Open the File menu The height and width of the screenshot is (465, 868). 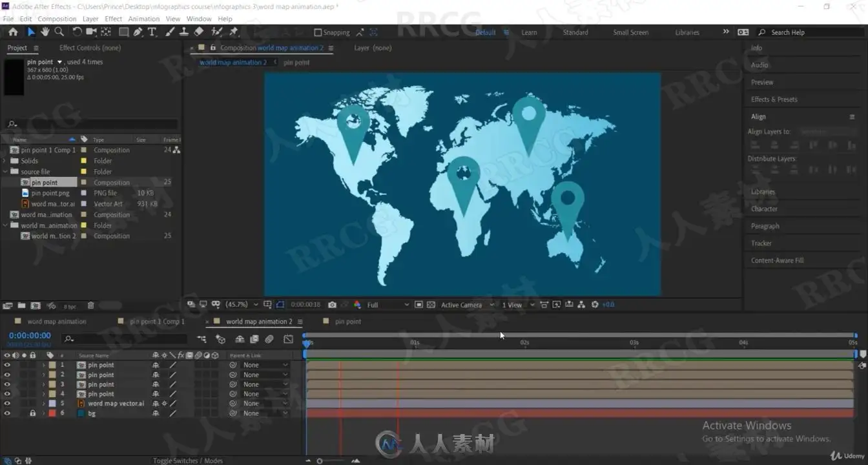coord(8,19)
